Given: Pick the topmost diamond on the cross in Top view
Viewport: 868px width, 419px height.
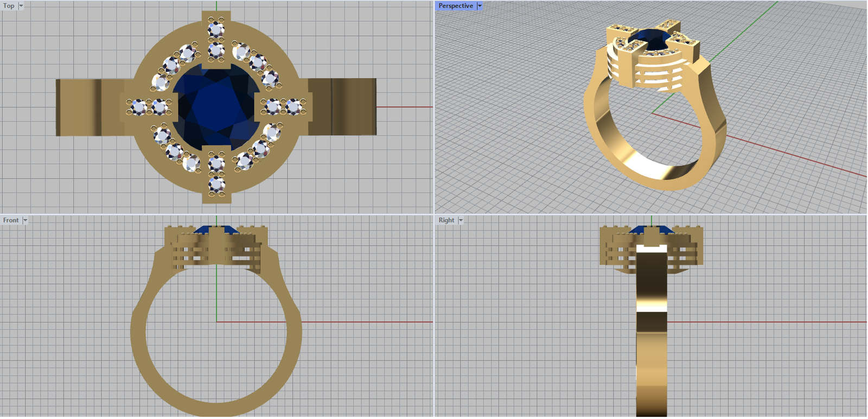Looking at the screenshot, I should [216, 27].
